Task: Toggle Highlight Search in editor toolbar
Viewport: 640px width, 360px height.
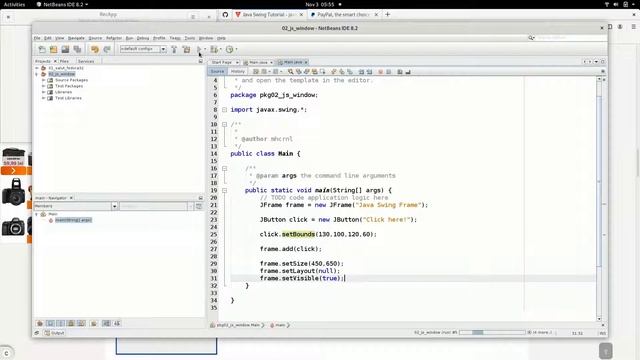Action: point(315,71)
